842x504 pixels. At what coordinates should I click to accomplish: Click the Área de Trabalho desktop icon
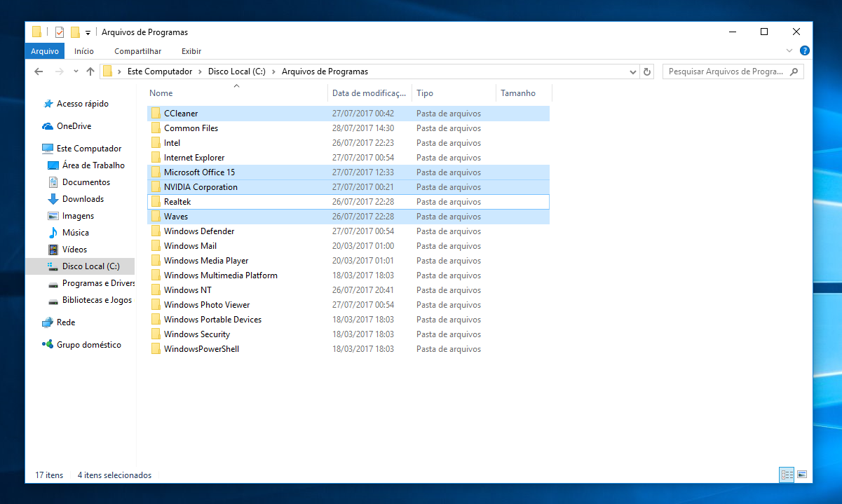[53, 165]
